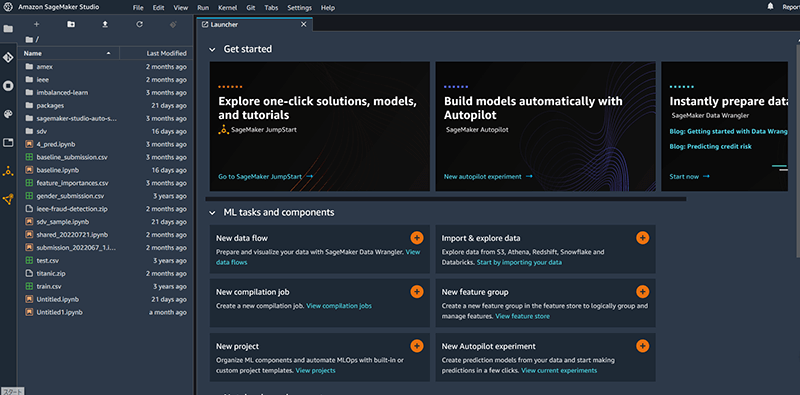Click View feature store link

click(522, 316)
